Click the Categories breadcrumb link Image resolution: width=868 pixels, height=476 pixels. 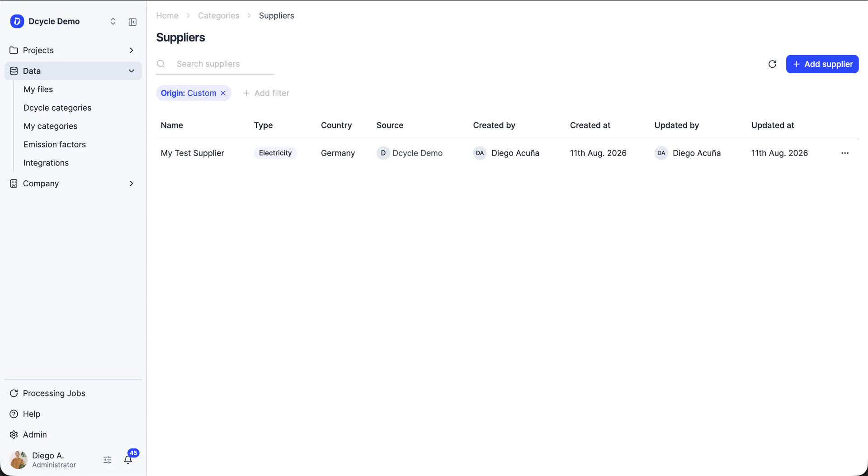tap(219, 15)
